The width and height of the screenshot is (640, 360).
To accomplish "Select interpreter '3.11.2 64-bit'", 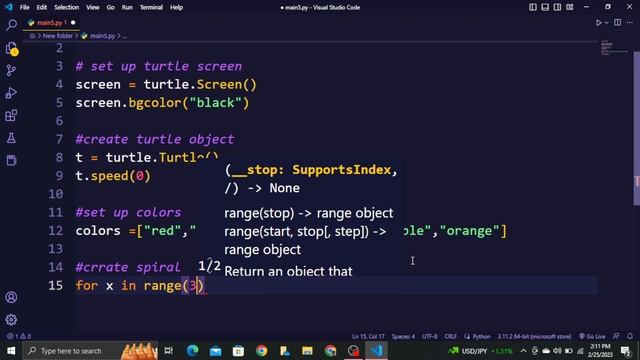I will coord(534,336).
